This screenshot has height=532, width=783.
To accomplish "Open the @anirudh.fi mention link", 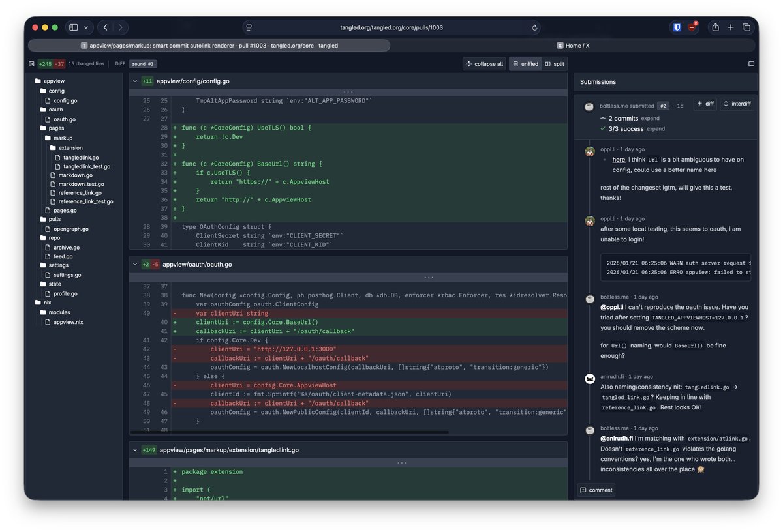I will click(x=617, y=438).
